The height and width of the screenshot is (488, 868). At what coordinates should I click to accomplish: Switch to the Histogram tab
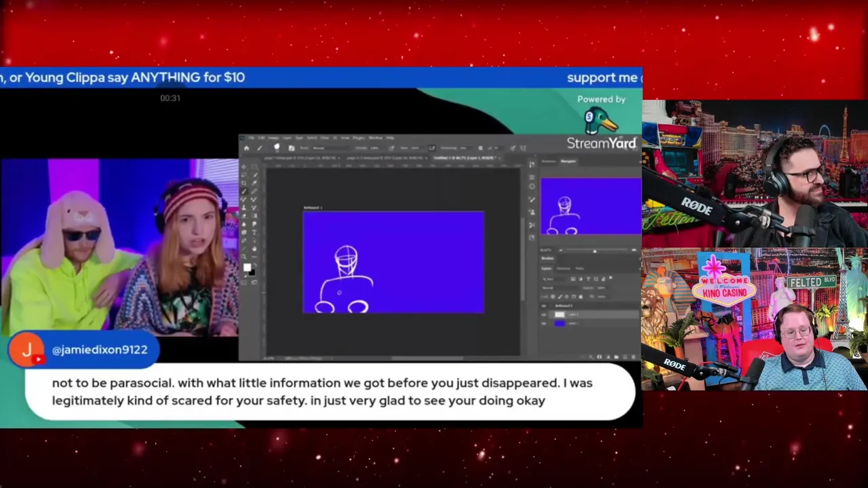549,161
